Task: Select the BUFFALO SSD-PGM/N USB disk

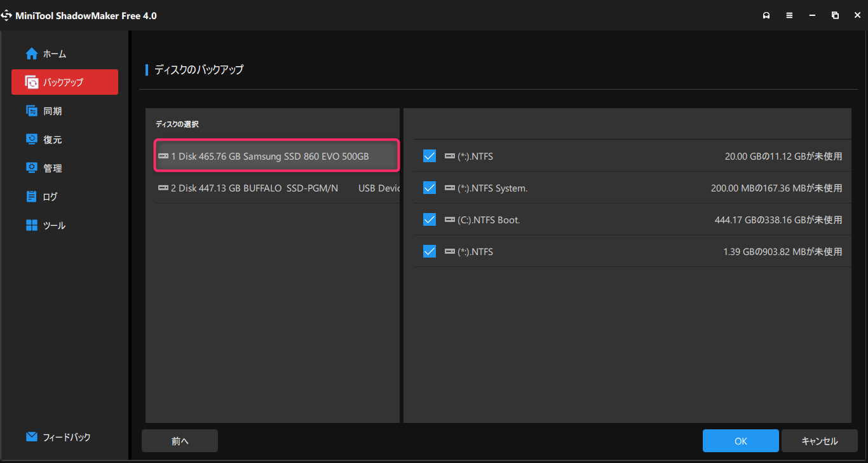Action: pos(276,188)
